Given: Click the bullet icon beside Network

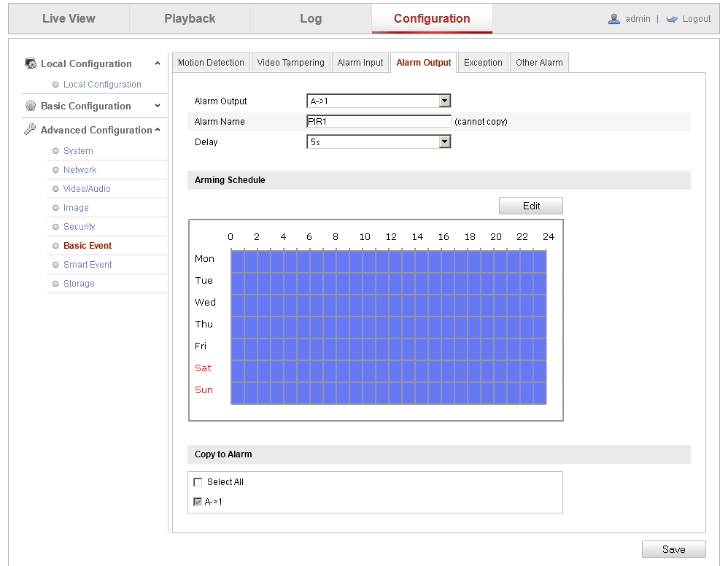Looking at the screenshot, I should [x=55, y=170].
